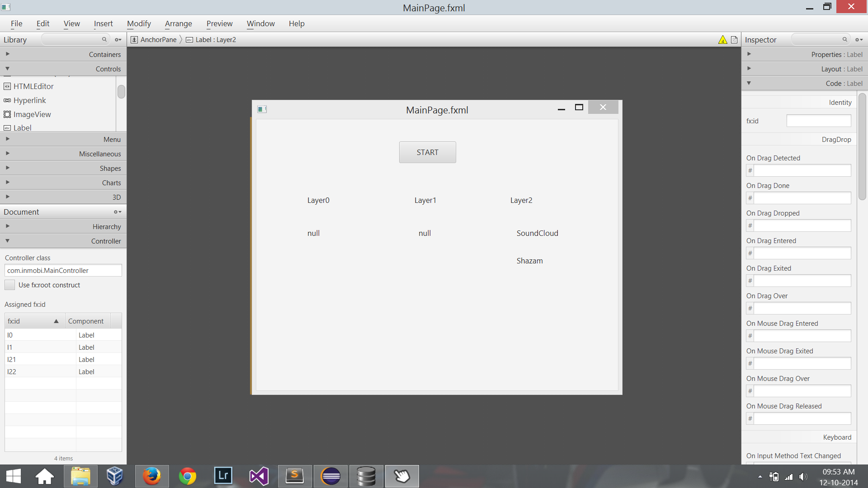Click the yellow warning triangle icon
The width and height of the screenshot is (868, 488).
point(722,40)
